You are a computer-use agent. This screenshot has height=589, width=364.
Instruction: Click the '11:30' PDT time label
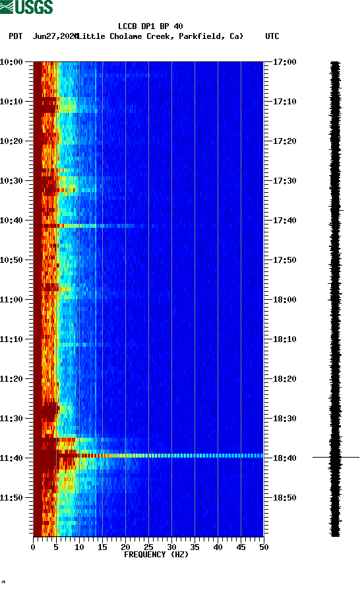click(x=11, y=419)
